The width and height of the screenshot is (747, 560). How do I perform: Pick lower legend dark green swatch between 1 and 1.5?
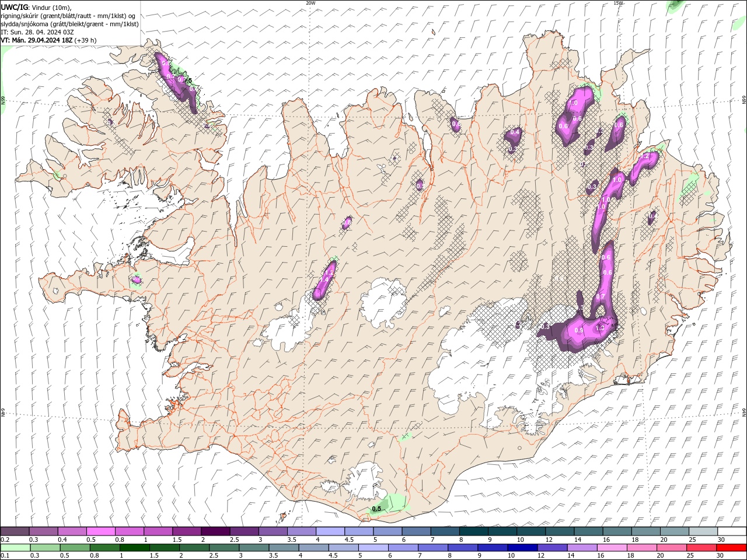click(x=134, y=548)
